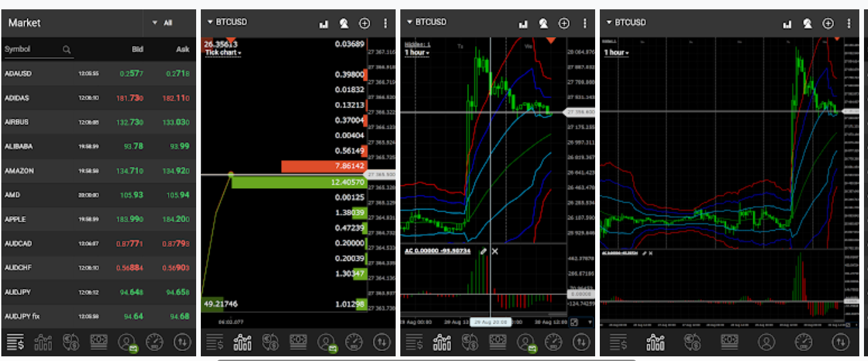868x361 pixels.
Task: Open up-down arrows icon on wide chart screen
Action: click(x=841, y=343)
